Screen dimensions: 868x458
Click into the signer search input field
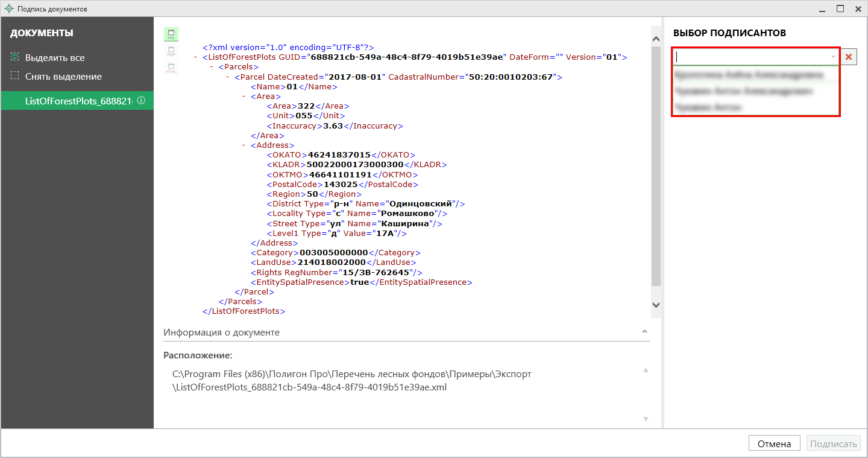[750, 57]
